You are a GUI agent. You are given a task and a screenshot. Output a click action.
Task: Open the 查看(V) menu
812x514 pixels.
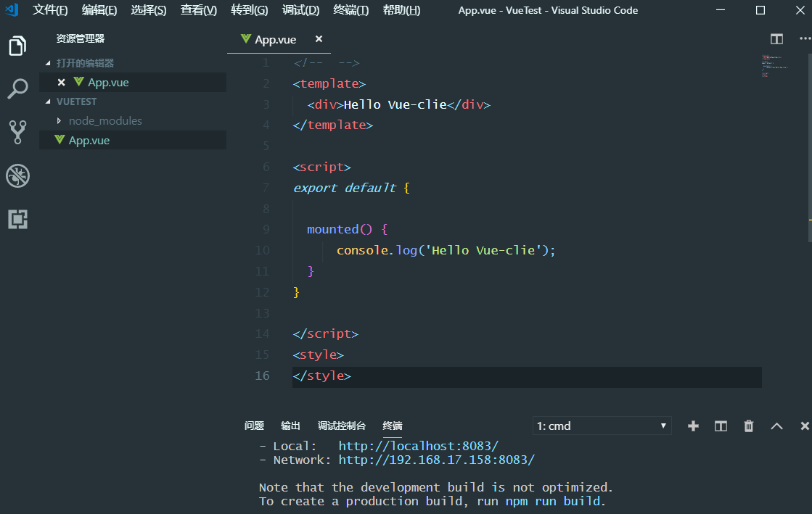[198, 10]
